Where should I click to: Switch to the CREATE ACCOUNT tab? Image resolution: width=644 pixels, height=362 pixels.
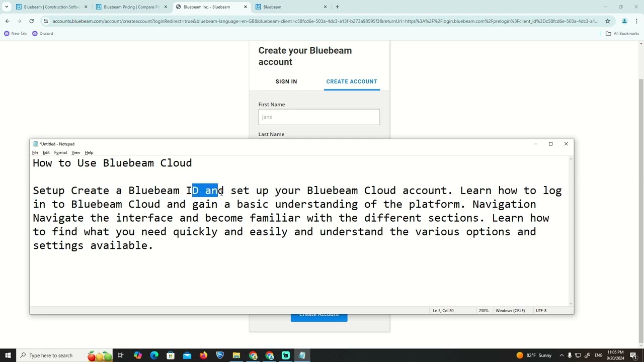pos(352,81)
